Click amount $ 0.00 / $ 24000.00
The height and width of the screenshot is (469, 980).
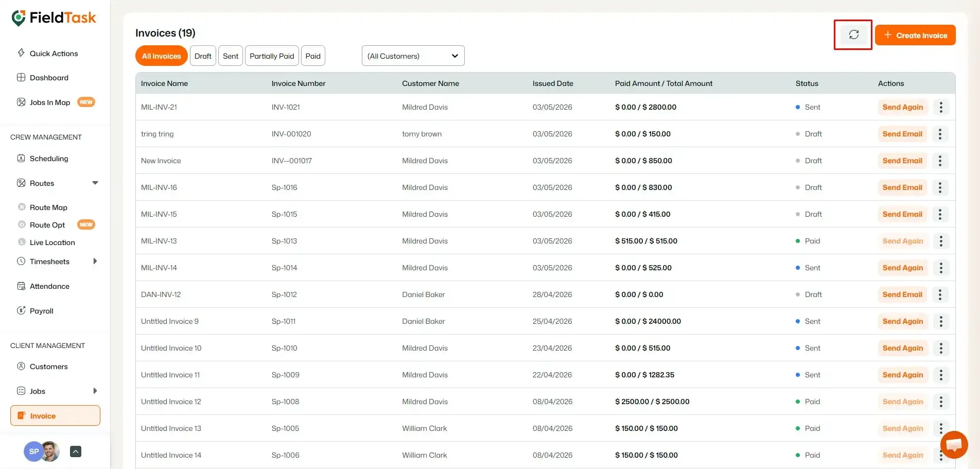(x=648, y=321)
